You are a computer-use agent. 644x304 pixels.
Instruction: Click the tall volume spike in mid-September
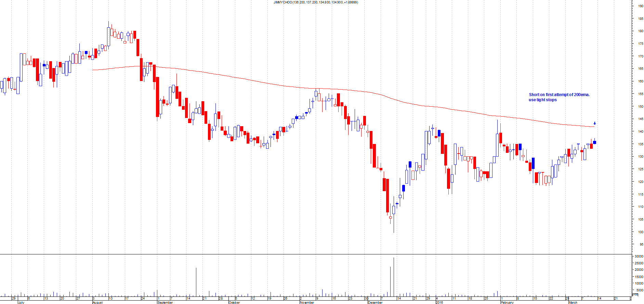tap(196, 282)
